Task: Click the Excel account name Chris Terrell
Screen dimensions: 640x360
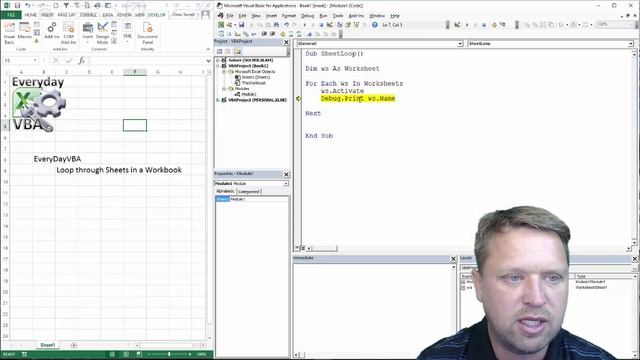Action: (x=183, y=15)
